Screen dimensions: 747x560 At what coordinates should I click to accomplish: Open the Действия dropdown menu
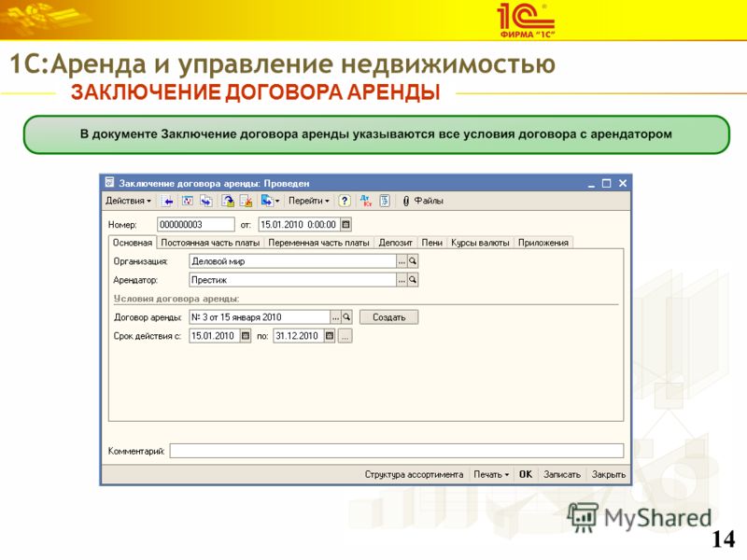[x=128, y=201]
